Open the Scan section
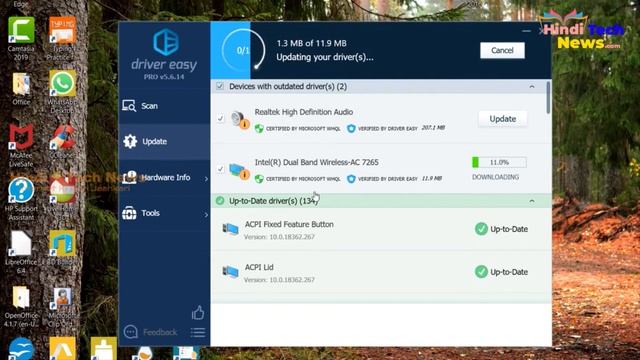Viewport: 640px width, 360px height. [164, 106]
